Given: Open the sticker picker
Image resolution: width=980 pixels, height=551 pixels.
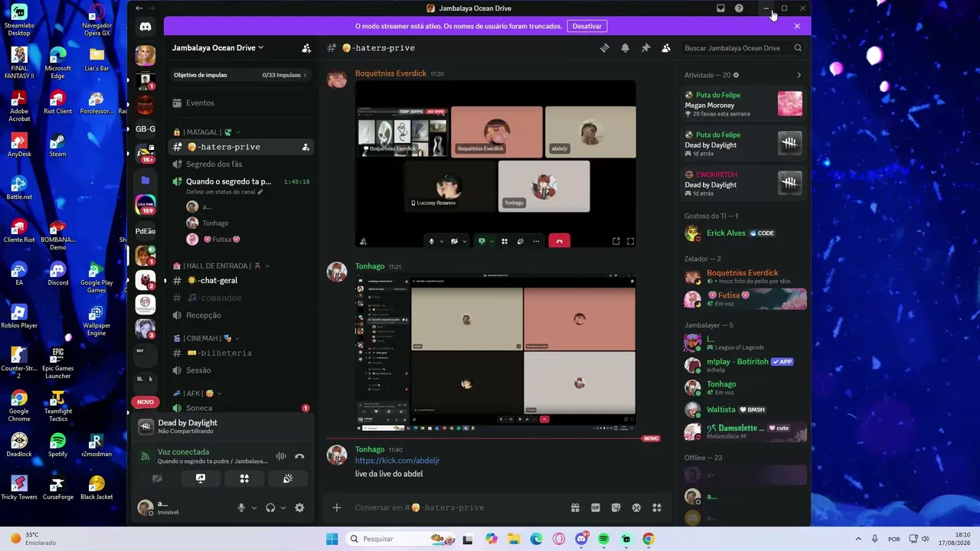Looking at the screenshot, I should 616,507.
